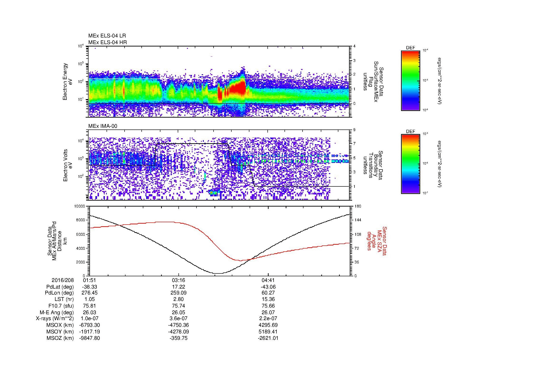
Task: Click the altitude curve minimum at periapsis
Action: pyautogui.click(x=218, y=273)
